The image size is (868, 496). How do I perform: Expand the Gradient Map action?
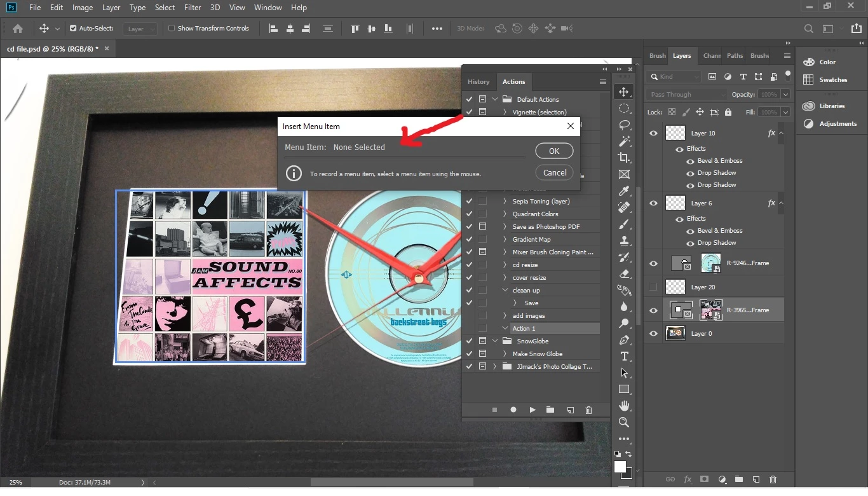pyautogui.click(x=505, y=240)
